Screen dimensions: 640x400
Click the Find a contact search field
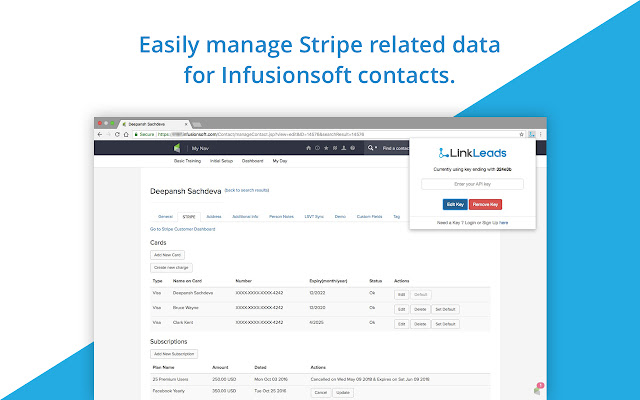click(395, 148)
